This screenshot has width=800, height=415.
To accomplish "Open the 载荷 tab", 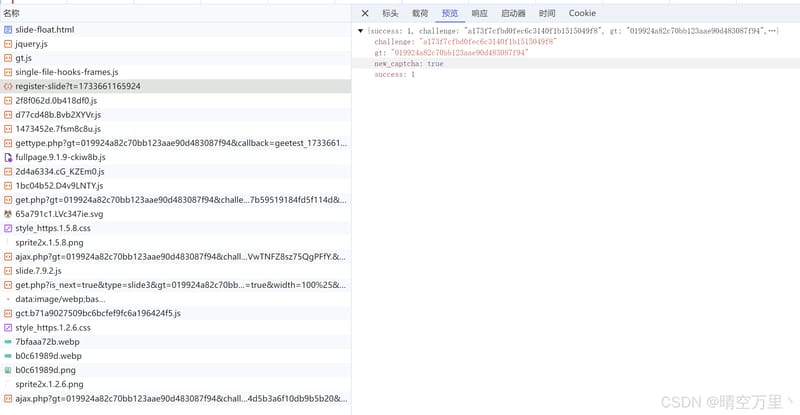I will coord(420,13).
